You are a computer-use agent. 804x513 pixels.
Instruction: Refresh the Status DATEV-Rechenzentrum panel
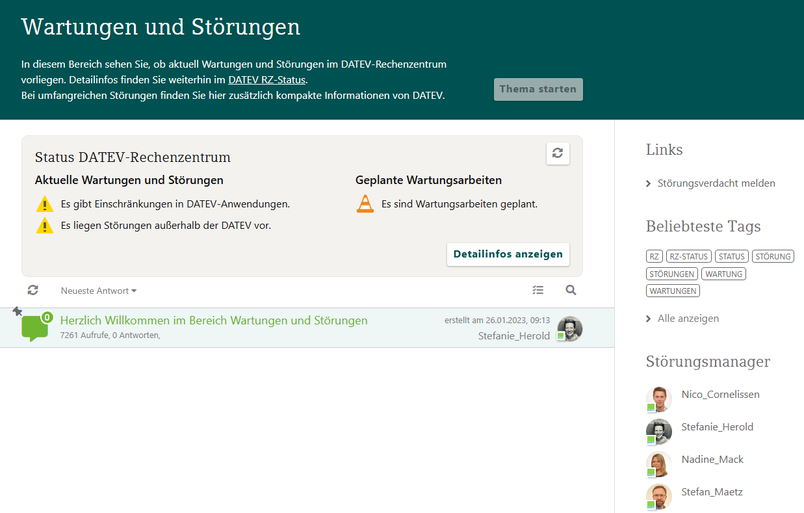click(x=557, y=153)
